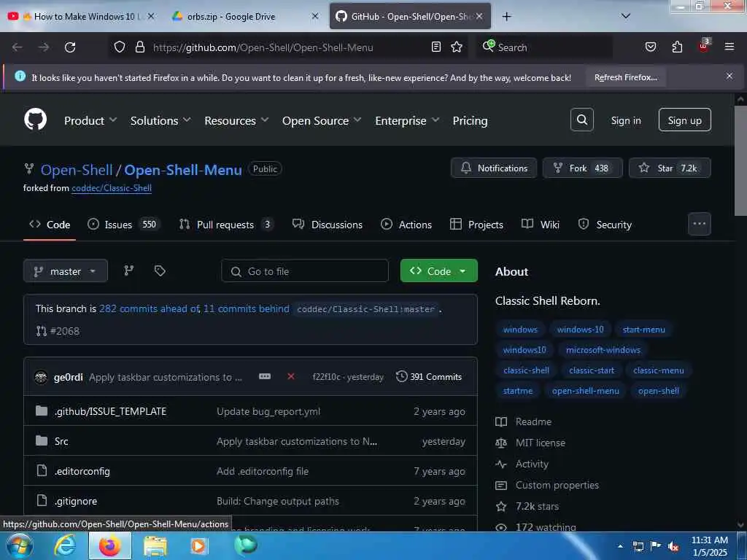Open 391 Commits history link

429,377
